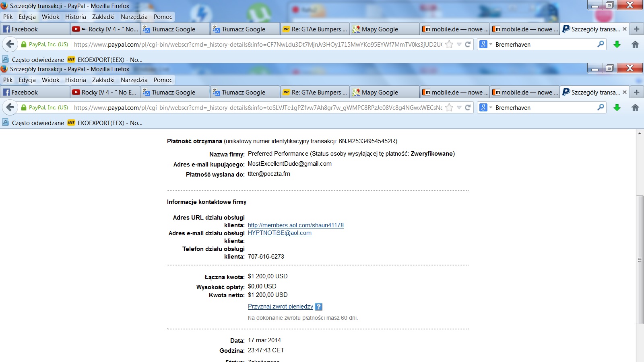
Task: Open the Zakładki menu in front window
Action: click(x=103, y=80)
